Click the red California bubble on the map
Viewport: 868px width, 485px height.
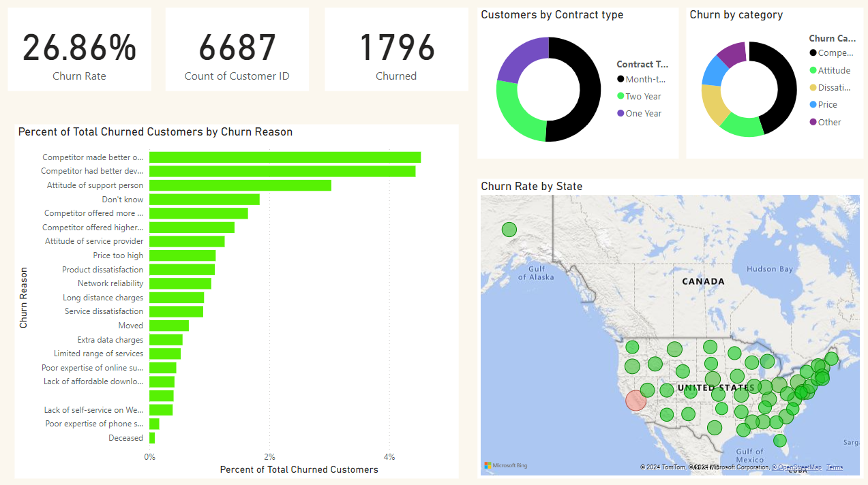[634, 401]
